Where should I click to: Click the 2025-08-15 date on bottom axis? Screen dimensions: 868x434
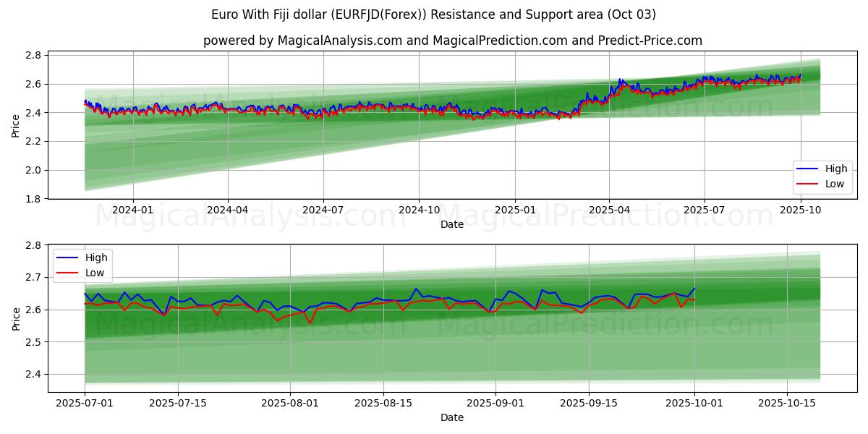coord(383,404)
